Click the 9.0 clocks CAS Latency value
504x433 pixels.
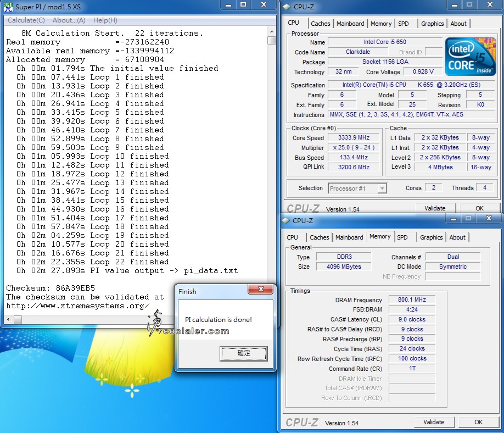[x=412, y=319]
